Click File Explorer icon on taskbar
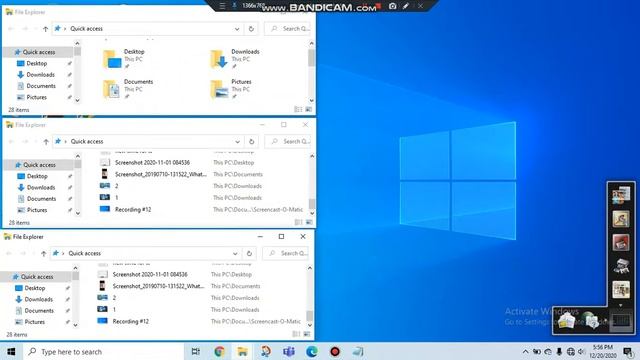 pyautogui.click(x=242, y=351)
